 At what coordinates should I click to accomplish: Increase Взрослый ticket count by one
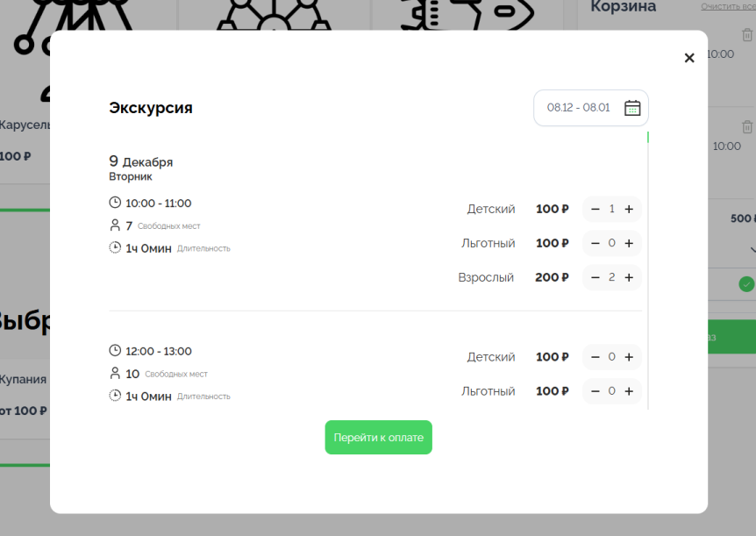(x=629, y=278)
